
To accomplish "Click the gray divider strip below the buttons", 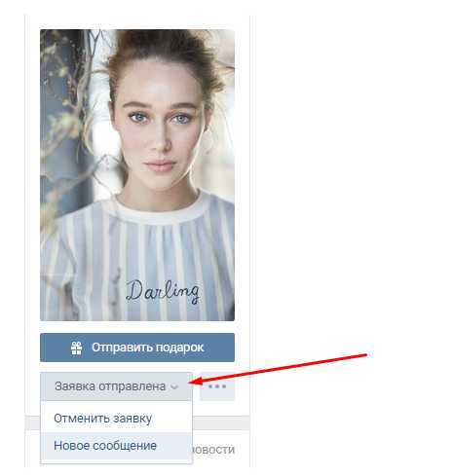I will 221,422.
